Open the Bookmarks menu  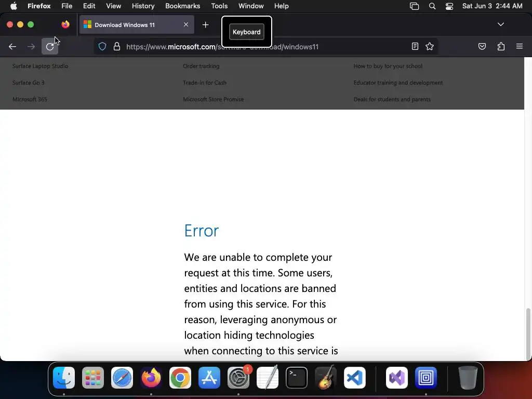(x=182, y=6)
